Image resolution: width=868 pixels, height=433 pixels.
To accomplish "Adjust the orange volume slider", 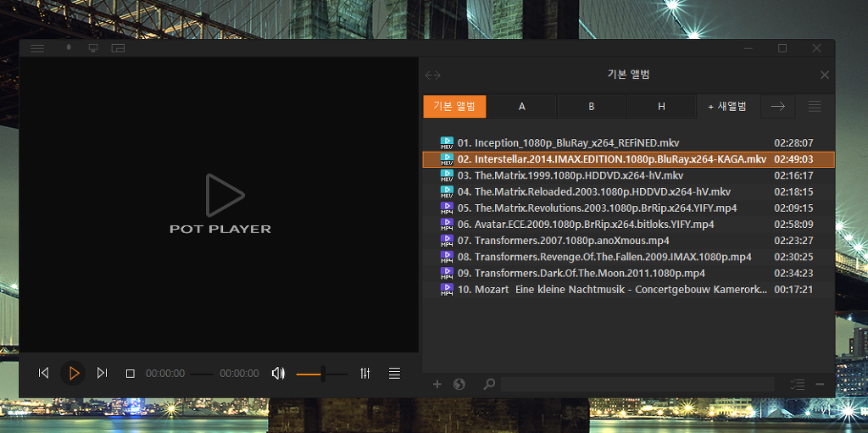I will point(321,374).
